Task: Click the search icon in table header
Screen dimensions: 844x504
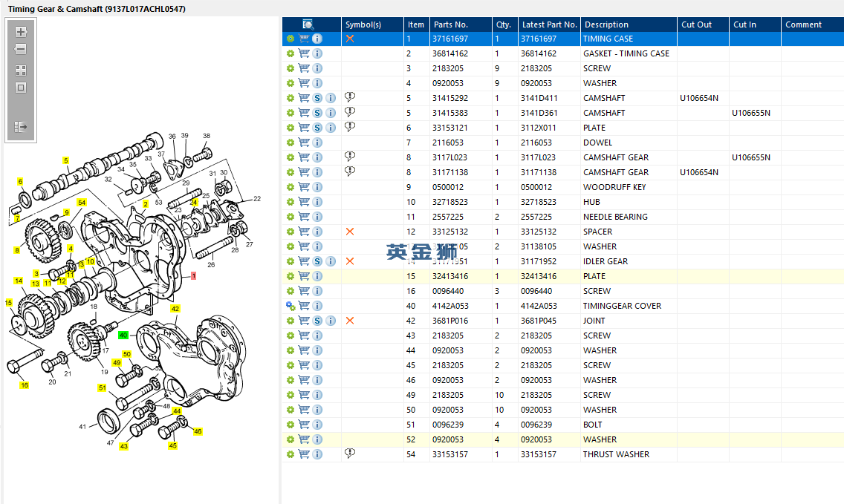Action: 308,24
